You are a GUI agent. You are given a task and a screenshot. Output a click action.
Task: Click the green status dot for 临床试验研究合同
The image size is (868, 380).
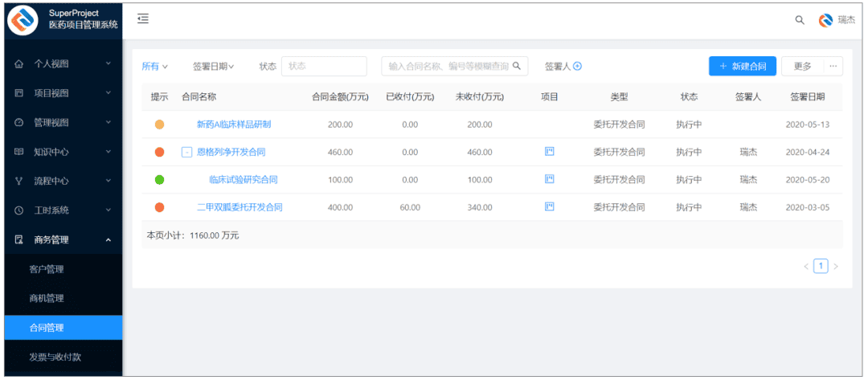(x=159, y=180)
